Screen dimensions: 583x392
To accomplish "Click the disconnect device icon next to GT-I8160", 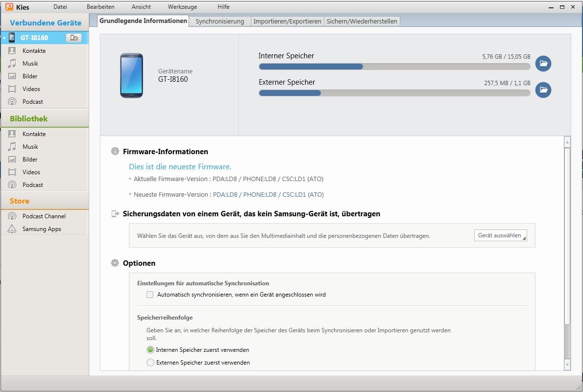I will pos(73,38).
